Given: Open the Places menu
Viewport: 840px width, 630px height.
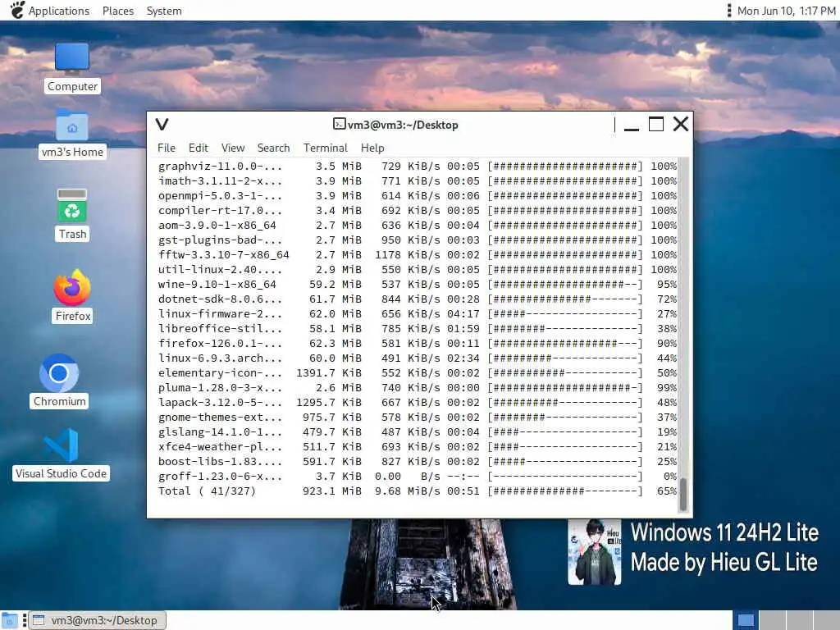Looking at the screenshot, I should pyautogui.click(x=118, y=11).
